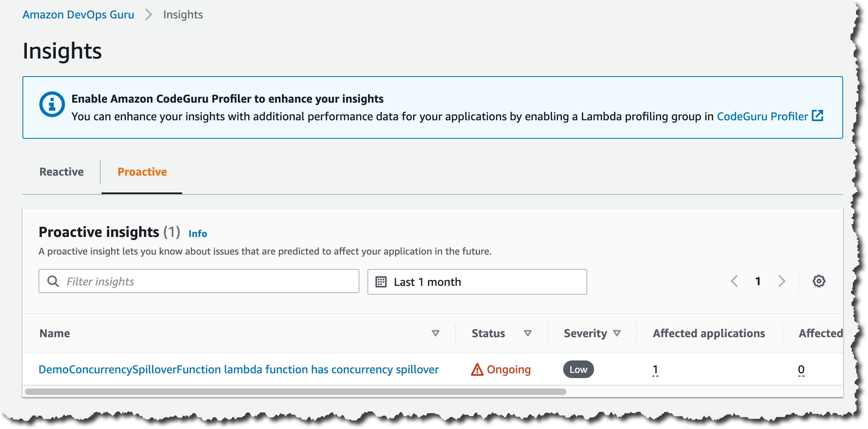Switch to the Reactive tab
The height and width of the screenshot is (429, 868).
click(61, 172)
